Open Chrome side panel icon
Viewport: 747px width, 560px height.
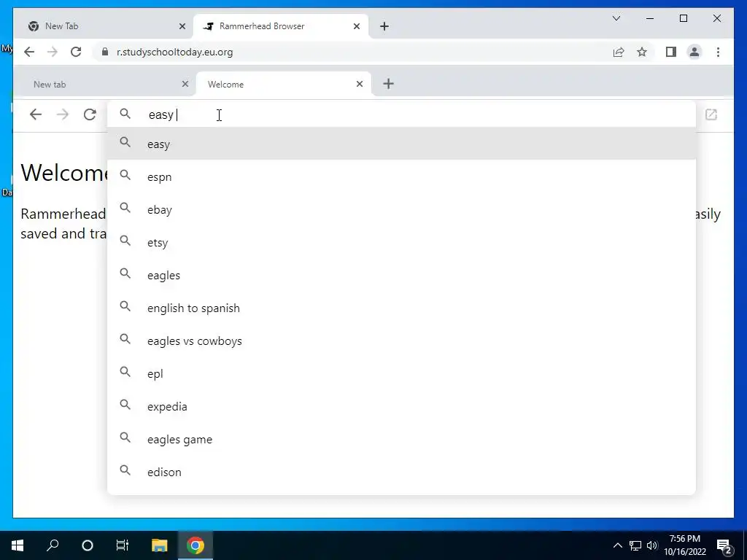point(671,52)
